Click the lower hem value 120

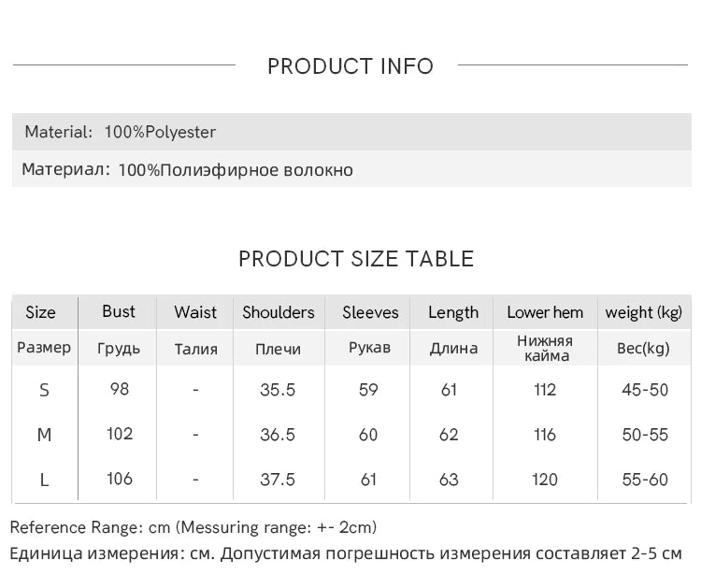point(545,480)
